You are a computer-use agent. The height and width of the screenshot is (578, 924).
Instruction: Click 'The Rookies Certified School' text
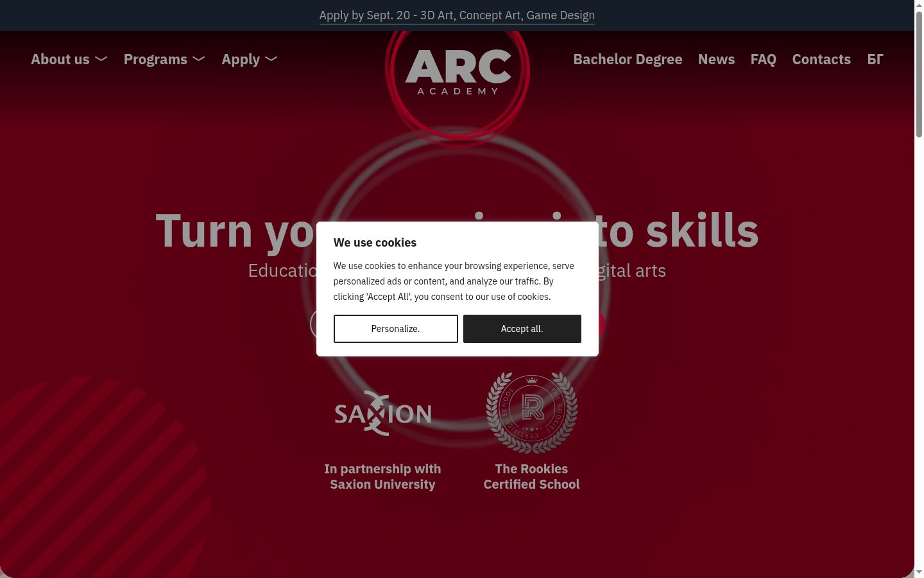click(x=531, y=477)
